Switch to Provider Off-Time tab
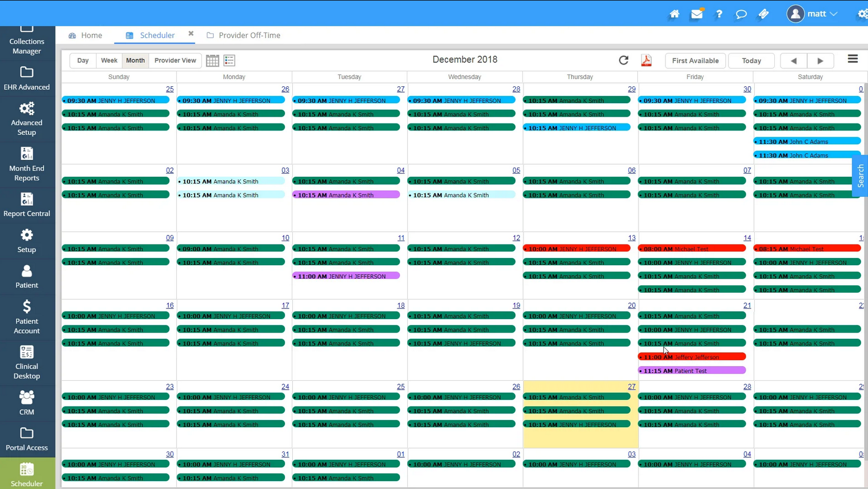This screenshot has width=868, height=489. (244, 35)
